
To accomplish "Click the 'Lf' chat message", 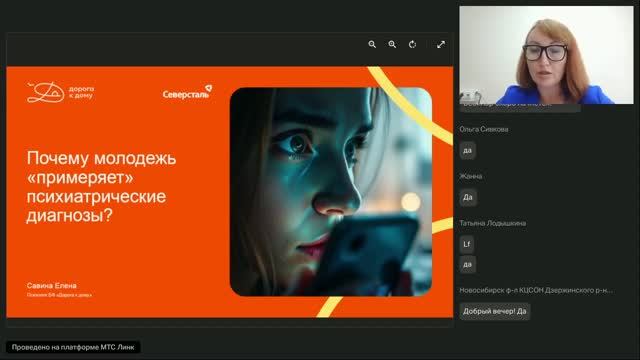I will pyautogui.click(x=467, y=244).
